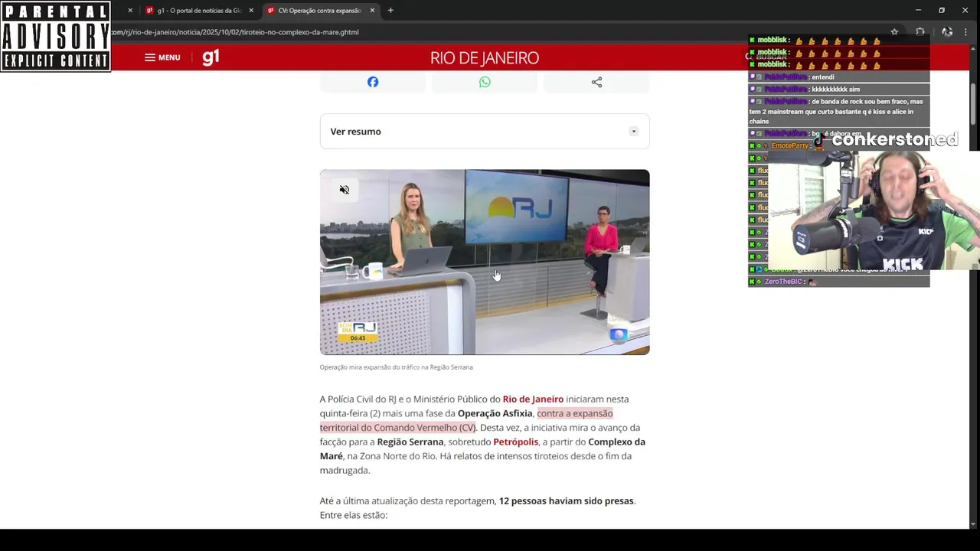980x551 pixels.
Task: Click the video caption about Região Serrana
Action: click(x=396, y=367)
